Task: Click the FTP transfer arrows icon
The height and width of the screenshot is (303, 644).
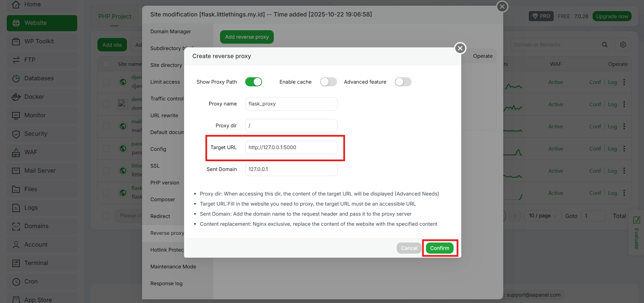Action: [x=16, y=60]
